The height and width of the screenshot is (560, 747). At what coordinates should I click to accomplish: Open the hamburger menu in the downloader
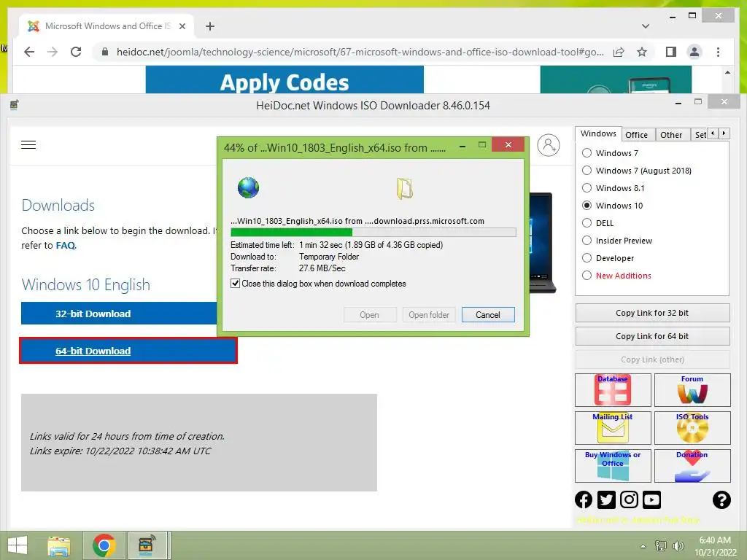coord(28,145)
